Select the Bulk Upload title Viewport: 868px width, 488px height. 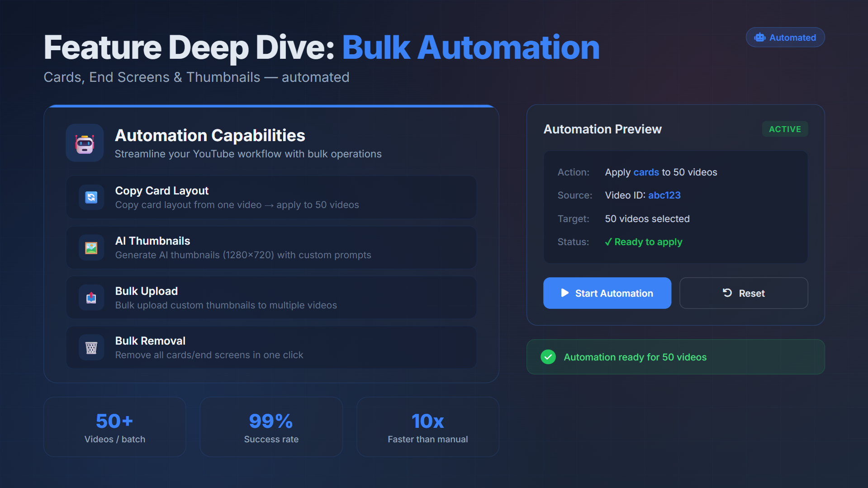pyautogui.click(x=147, y=291)
